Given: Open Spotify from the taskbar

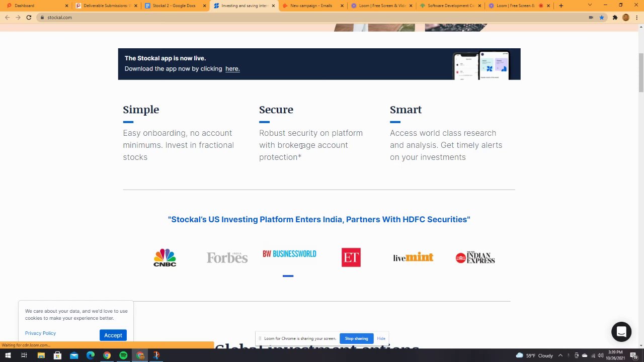Looking at the screenshot, I should 123,355.
